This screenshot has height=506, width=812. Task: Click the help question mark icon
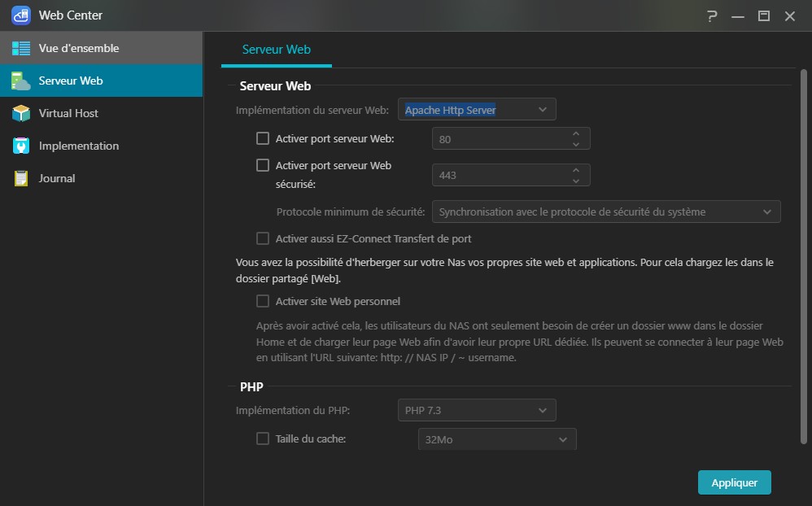pos(712,15)
